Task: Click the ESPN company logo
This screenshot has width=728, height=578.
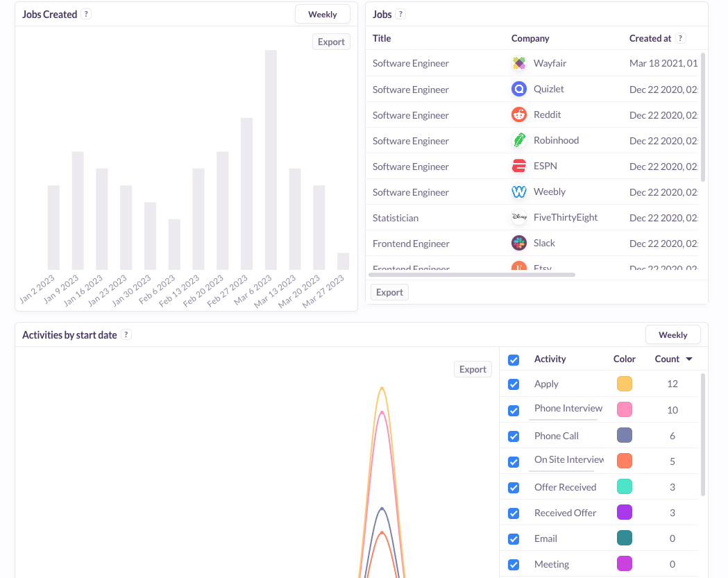Action: (519, 166)
